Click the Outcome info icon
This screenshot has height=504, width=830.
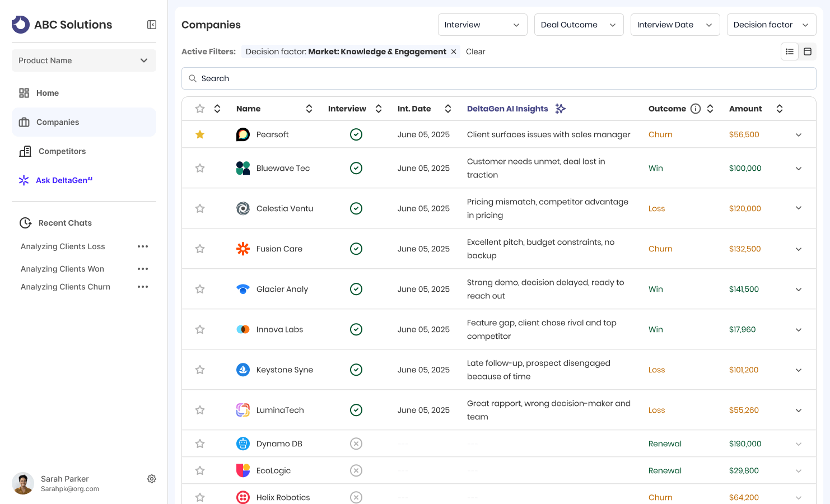click(696, 109)
